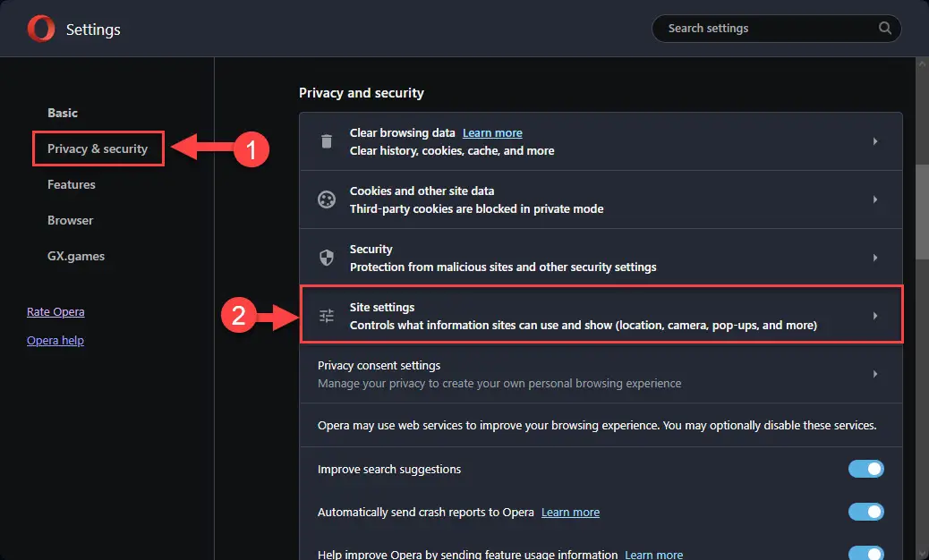Screen dimensions: 929x560
Task: Open the Browser section
Action: [70, 220]
